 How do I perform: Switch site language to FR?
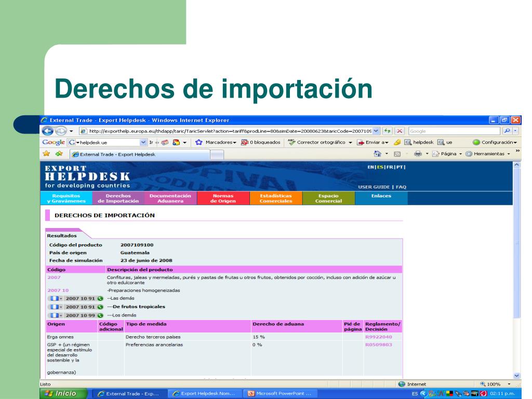(x=390, y=167)
